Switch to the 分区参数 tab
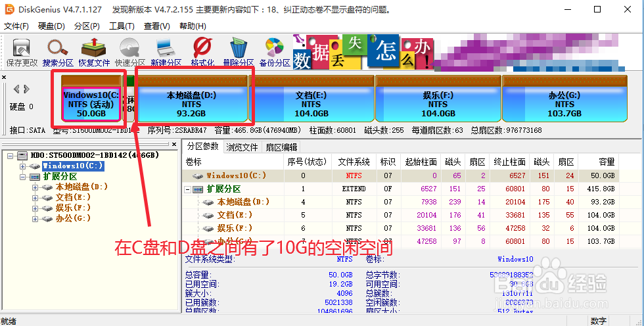 (203, 147)
